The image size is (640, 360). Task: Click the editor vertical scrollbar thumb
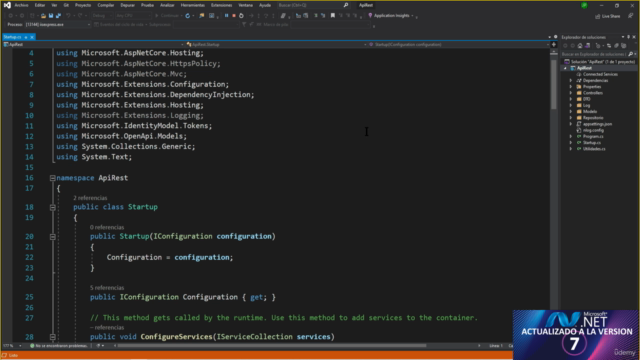[554, 84]
